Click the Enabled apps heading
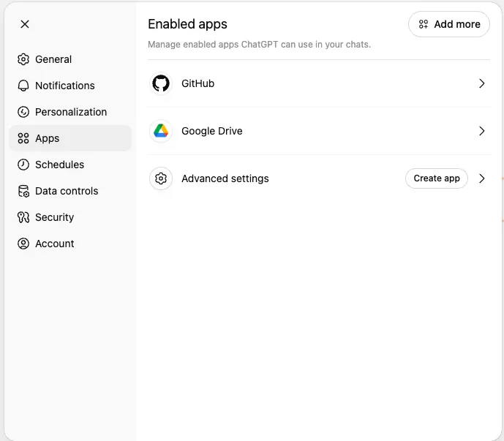Image resolution: width=504 pixels, height=441 pixels. point(187,24)
